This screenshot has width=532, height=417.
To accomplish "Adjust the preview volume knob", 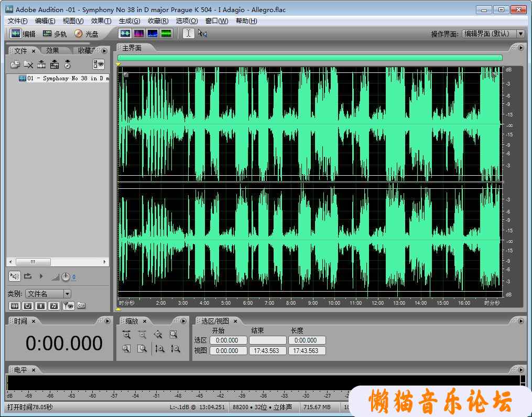I will (x=66, y=277).
